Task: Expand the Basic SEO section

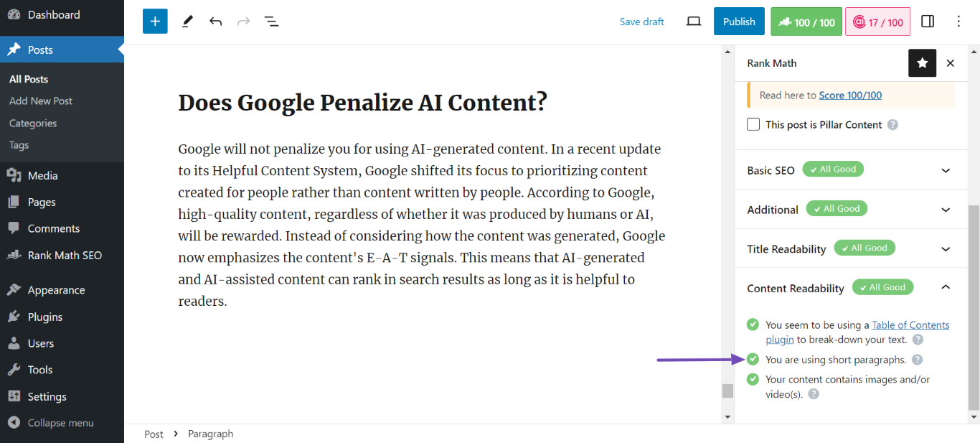Action: [851, 170]
